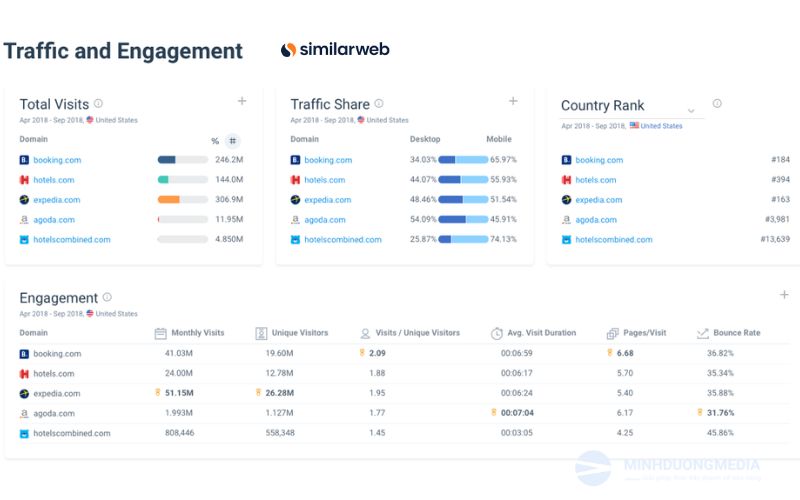Image resolution: width=800 pixels, height=500 pixels.
Task: Click hotels.com favicon in Engagement table
Action: (24, 373)
